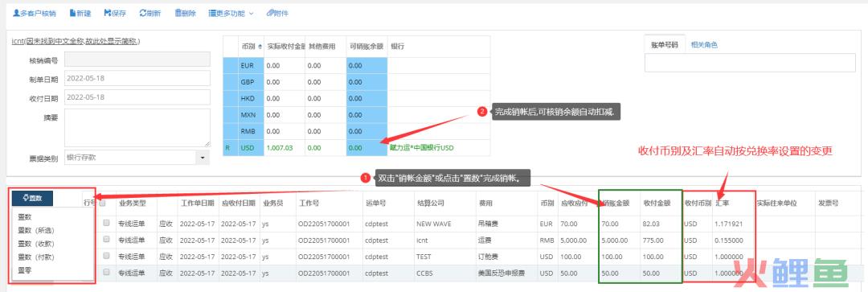The image size is (868, 292).
Task: Click 收付金额 82.03 cell
Action: point(661,224)
